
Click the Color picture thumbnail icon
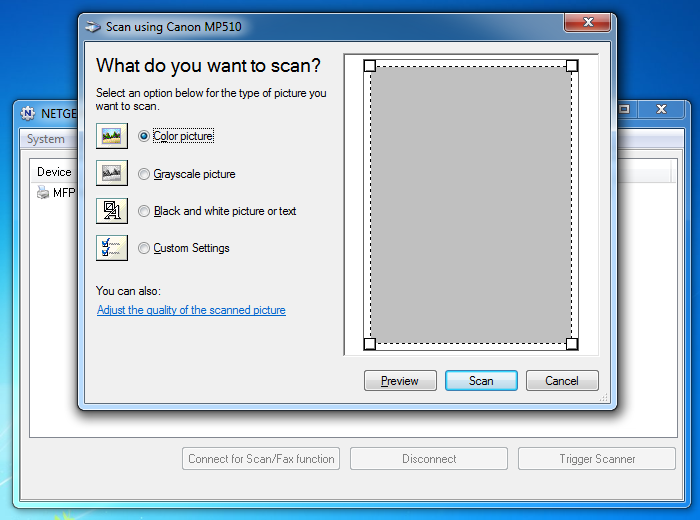[x=112, y=136]
